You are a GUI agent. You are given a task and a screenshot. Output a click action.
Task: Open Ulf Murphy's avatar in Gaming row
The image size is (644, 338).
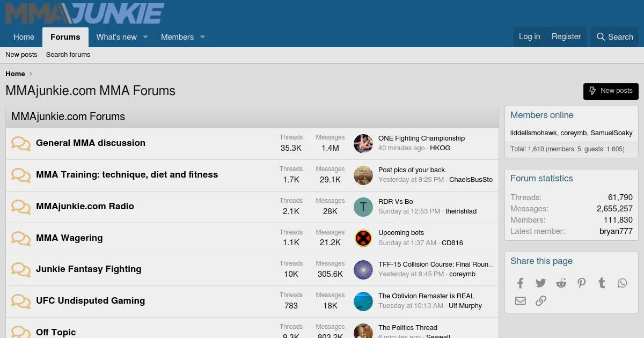[363, 302]
